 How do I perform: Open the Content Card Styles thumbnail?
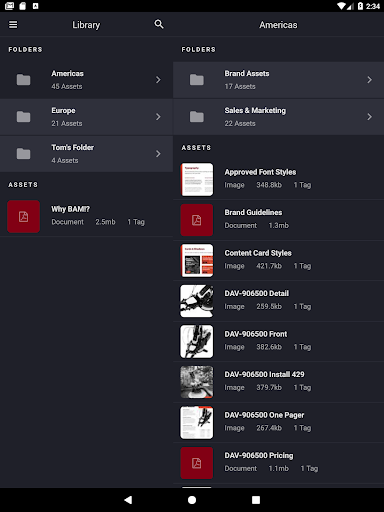click(x=197, y=261)
